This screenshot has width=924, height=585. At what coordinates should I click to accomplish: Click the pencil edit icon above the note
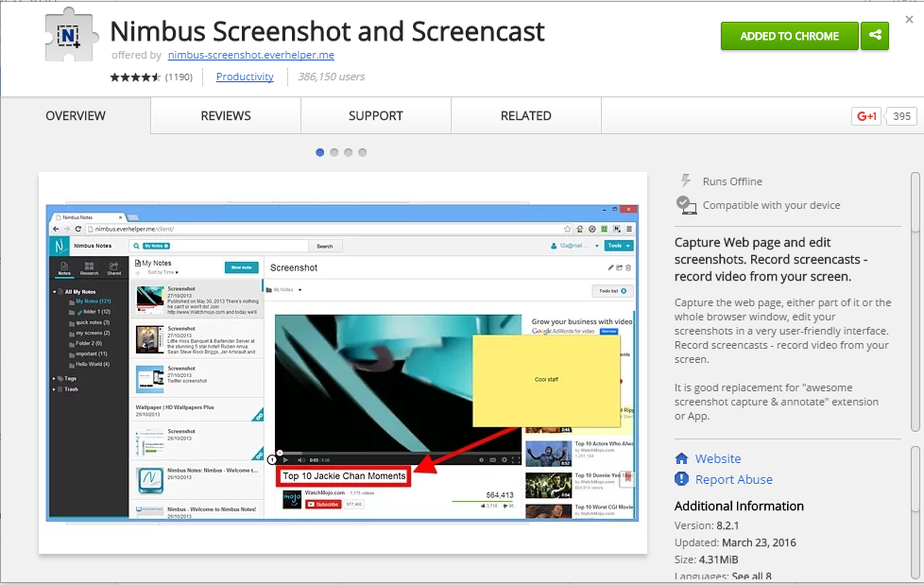click(610, 268)
